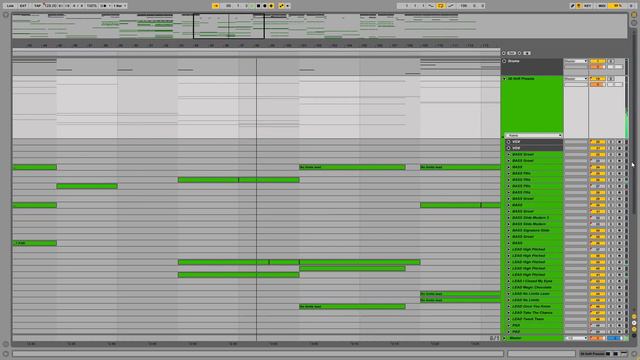Toggle the computer MIDI keyboard
640x360 pixels.
(579, 6)
